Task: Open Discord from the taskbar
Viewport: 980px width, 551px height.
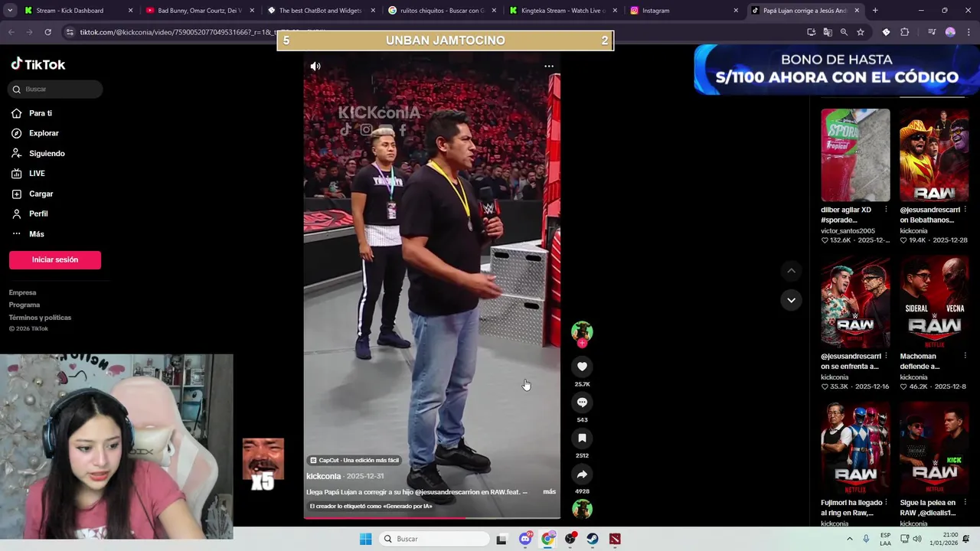Action: (x=525, y=539)
